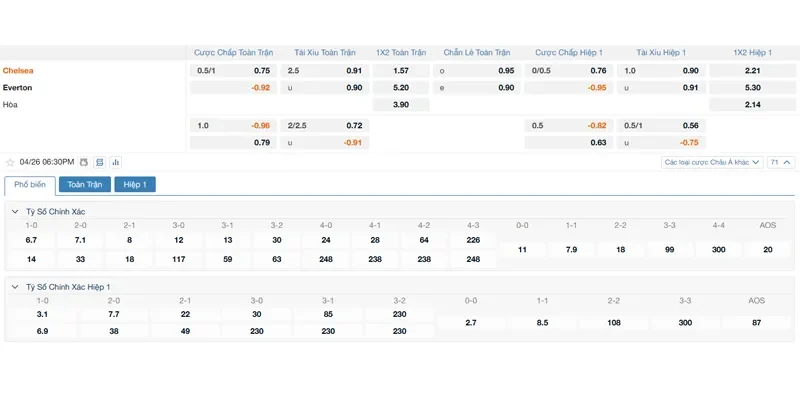Screen dimensions: 800x400
Task: Open the Hiệp 1 tab
Action: point(135,185)
